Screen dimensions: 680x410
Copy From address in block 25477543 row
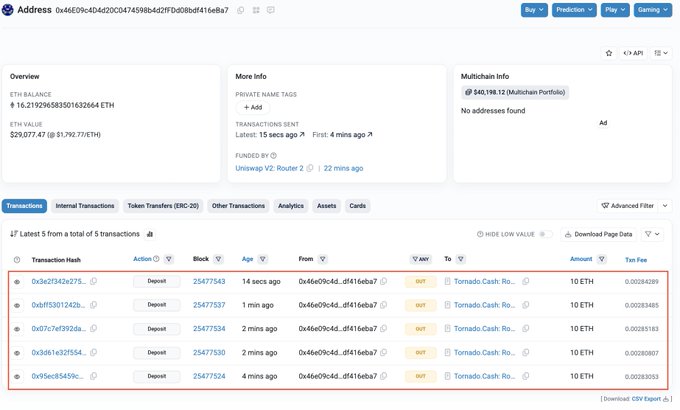tap(383, 281)
